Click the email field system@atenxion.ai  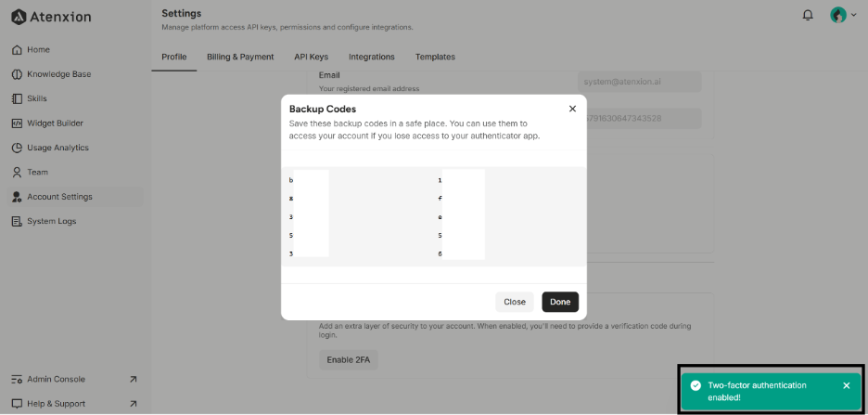[x=639, y=82]
